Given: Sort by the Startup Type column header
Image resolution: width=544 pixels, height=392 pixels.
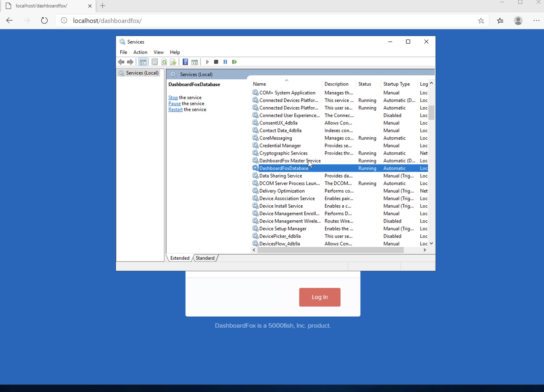Looking at the screenshot, I should click(x=399, y=84).
